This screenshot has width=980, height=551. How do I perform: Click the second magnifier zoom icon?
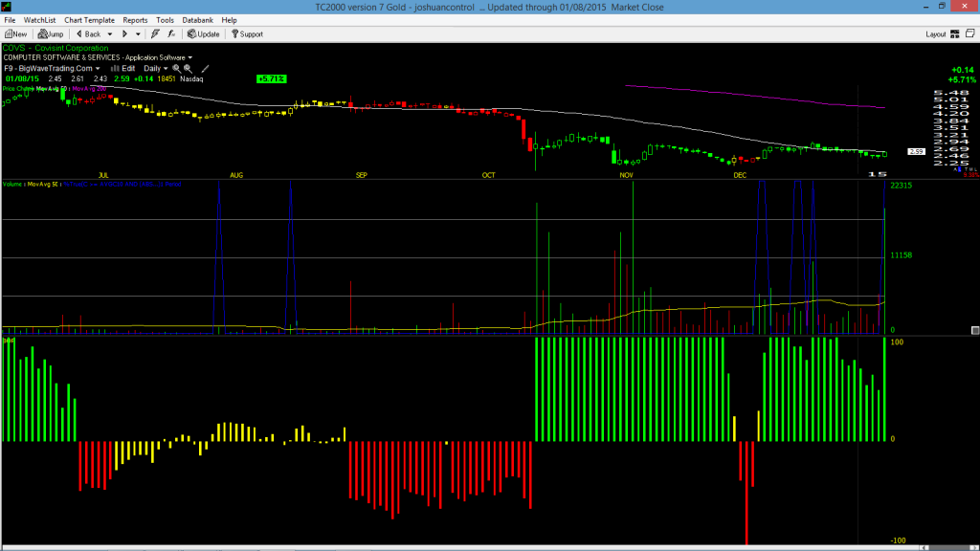[x=188, y=69]
